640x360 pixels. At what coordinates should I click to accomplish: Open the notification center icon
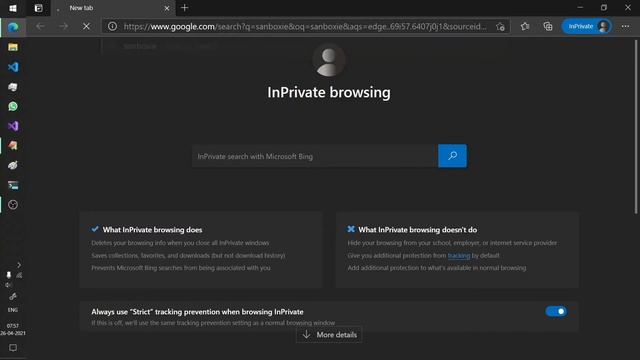click(13, 348)
